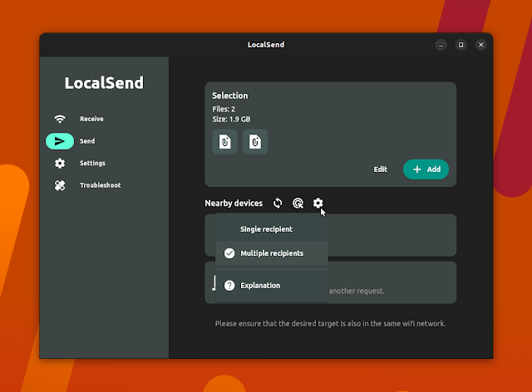Edit the current file selection

point(381,169)
